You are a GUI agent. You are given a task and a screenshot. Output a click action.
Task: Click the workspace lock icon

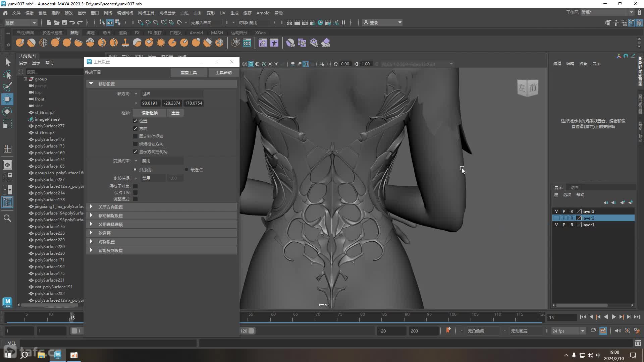[x=639, y=12]
